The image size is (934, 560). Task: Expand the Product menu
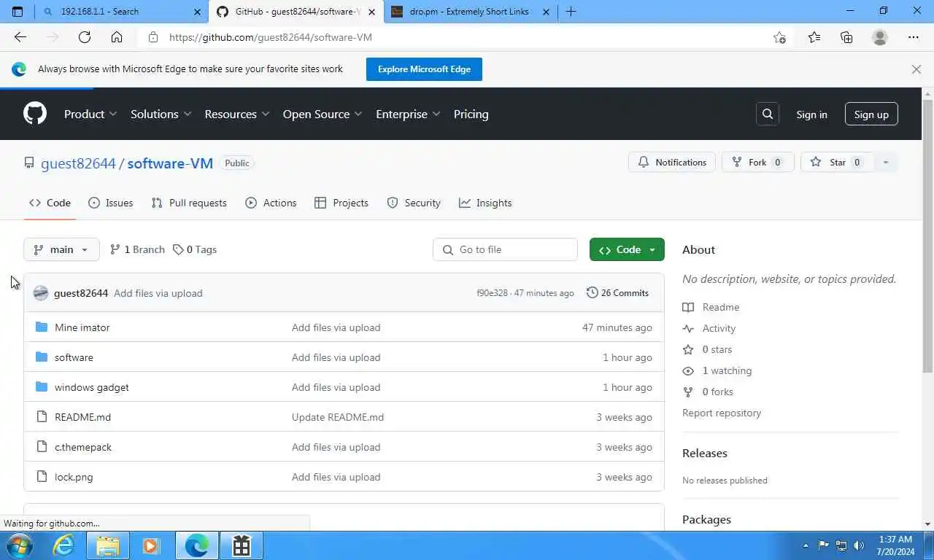click(90, 114)
